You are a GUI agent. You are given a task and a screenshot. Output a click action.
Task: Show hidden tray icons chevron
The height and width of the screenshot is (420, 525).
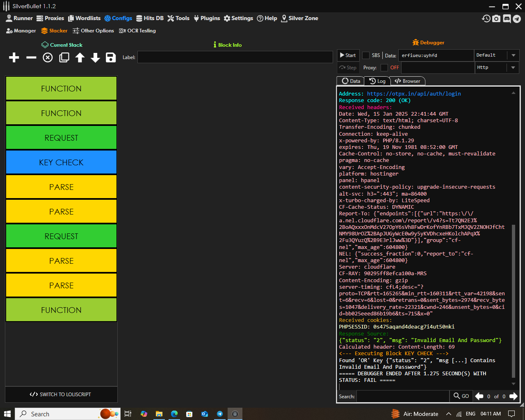pyautogui.click(x=448, y=414)
